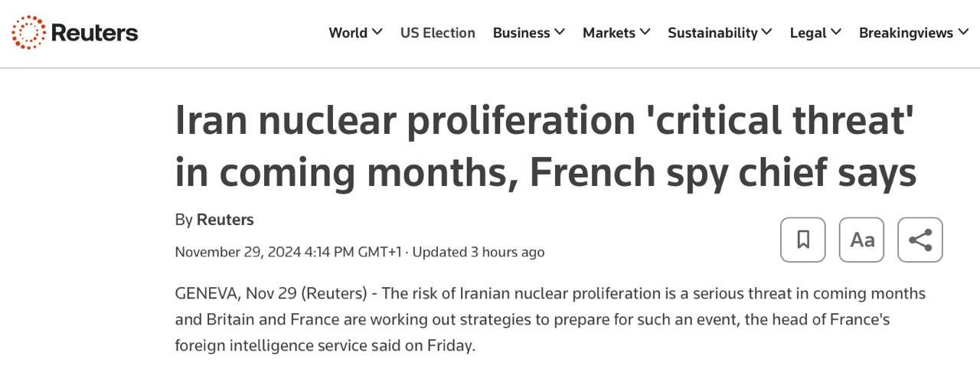Open text size settings via Aa icon
The height and width of the screenshot is (369, 980).
pos(861,240)
